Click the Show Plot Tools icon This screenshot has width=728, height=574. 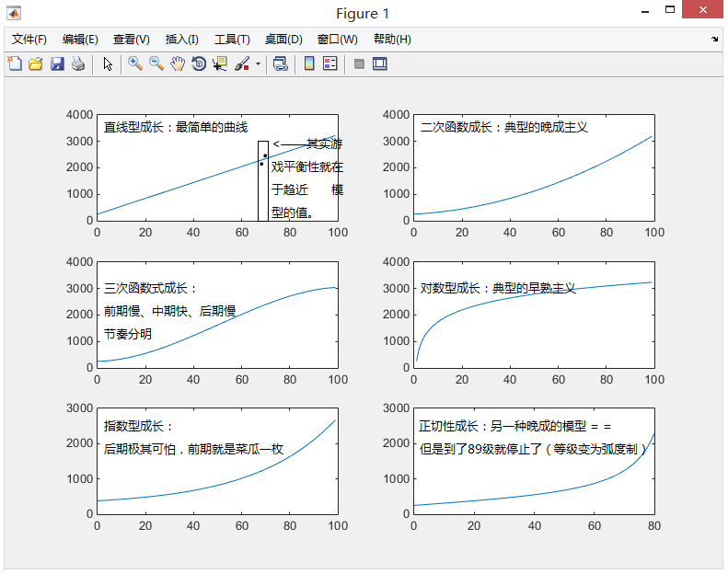pos(380,63)
